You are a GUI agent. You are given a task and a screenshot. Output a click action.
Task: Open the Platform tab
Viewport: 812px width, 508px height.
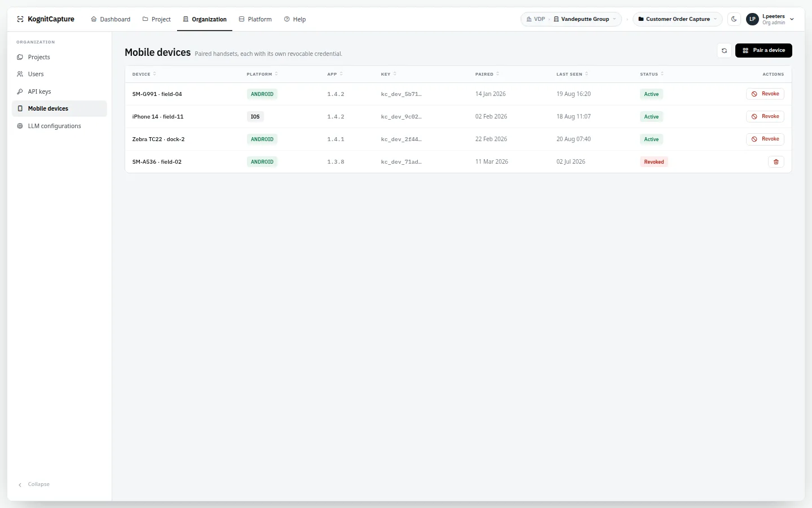255,19
